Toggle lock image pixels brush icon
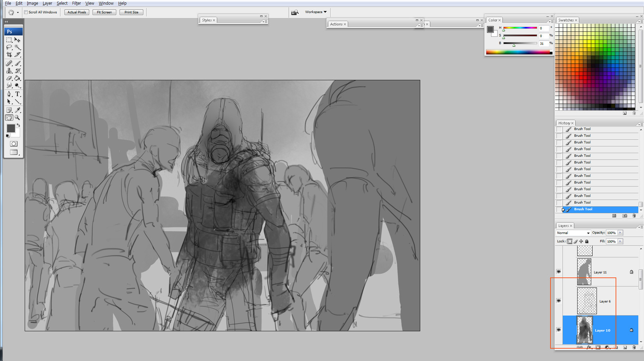 576,241
